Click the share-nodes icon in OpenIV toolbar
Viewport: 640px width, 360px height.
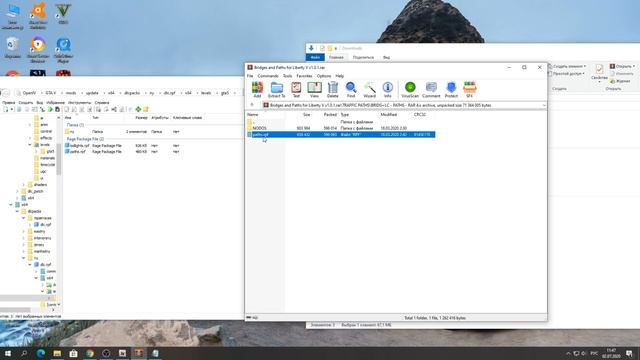114,109
